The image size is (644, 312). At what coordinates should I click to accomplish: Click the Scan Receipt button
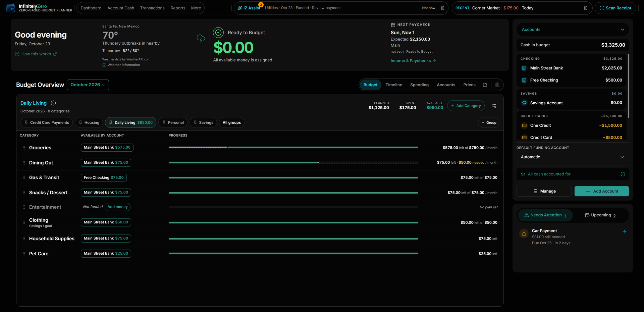pyautogui.click(x=615, y=8)
